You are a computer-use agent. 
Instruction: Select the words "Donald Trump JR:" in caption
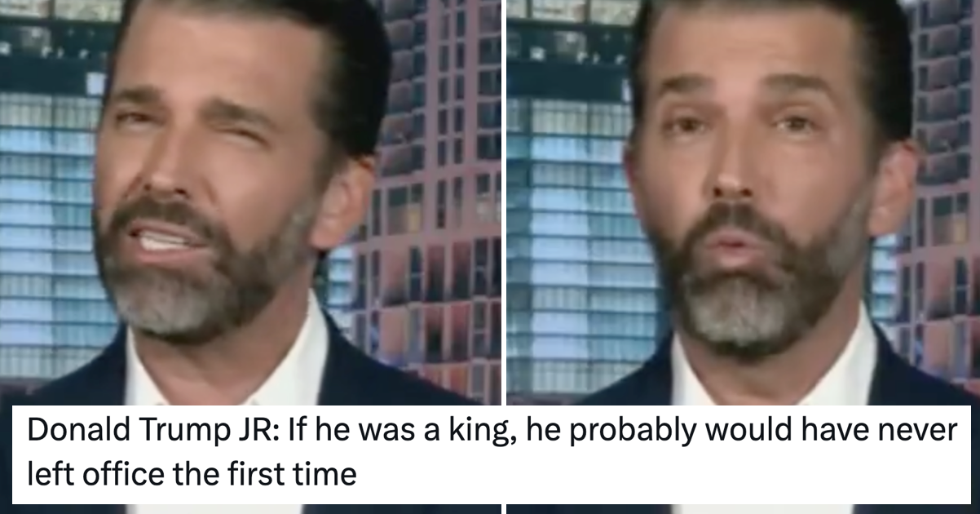(x=146, y=432)
